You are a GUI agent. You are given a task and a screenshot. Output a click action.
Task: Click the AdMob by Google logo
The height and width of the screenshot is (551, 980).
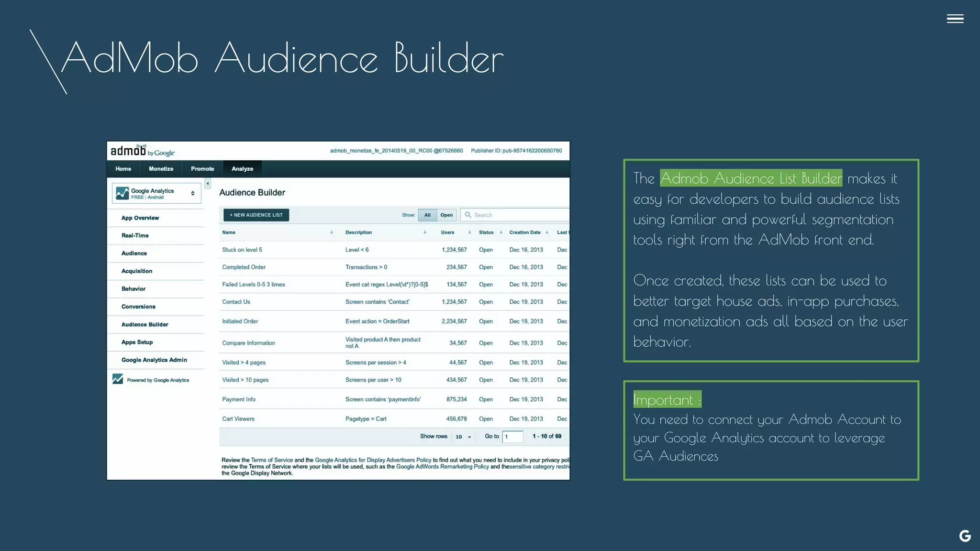tap(143, 151)
